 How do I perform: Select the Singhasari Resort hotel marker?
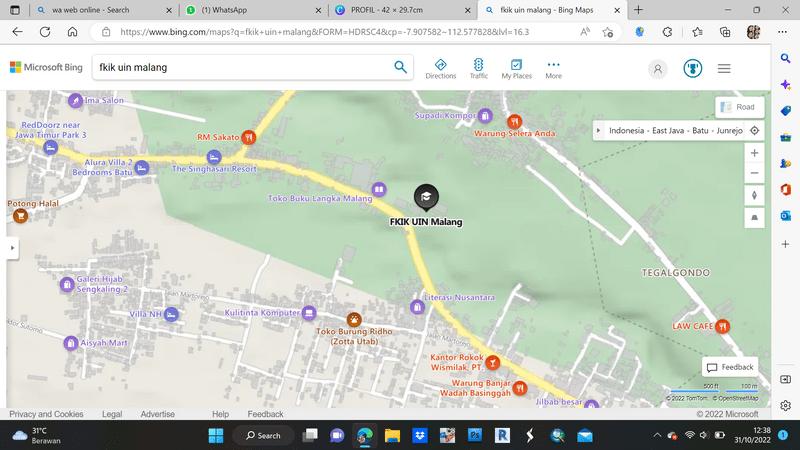214,157
